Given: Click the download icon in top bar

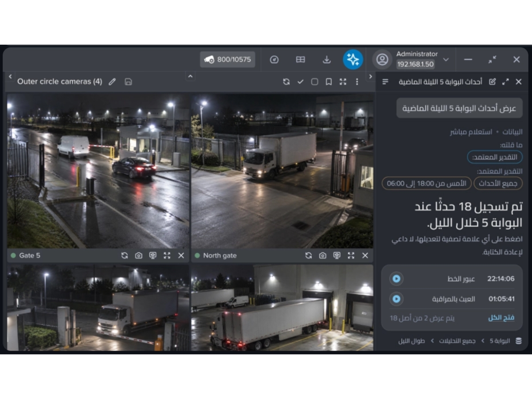Looking at the screenshot, I should (x=327, y=59).
